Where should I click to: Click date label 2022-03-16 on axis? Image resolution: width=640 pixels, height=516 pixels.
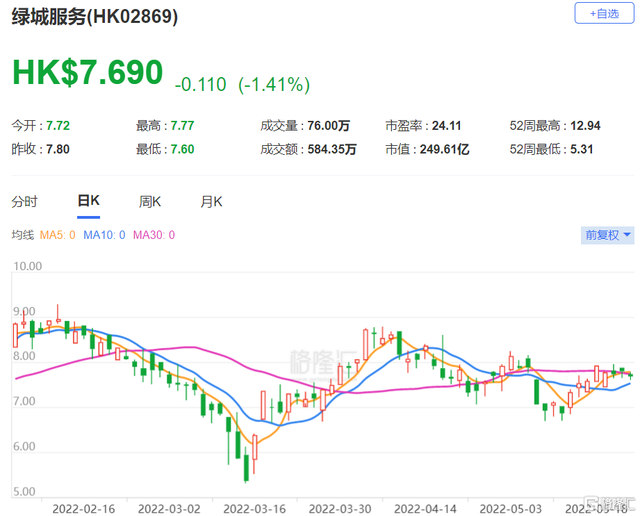tap(255, 509)
